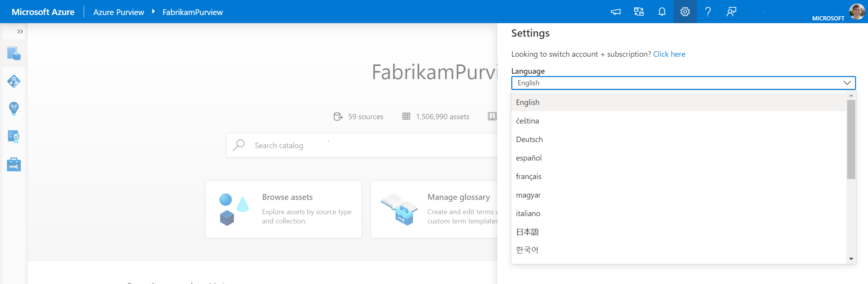Open the Manage glossary card
The height and width of the screenshot is (284, 868).
pyautogui.click(x=434, y=209)
